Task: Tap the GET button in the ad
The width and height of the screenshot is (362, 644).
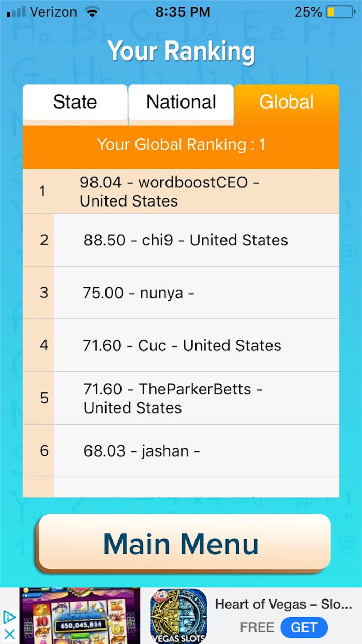Action: point(304,627)
